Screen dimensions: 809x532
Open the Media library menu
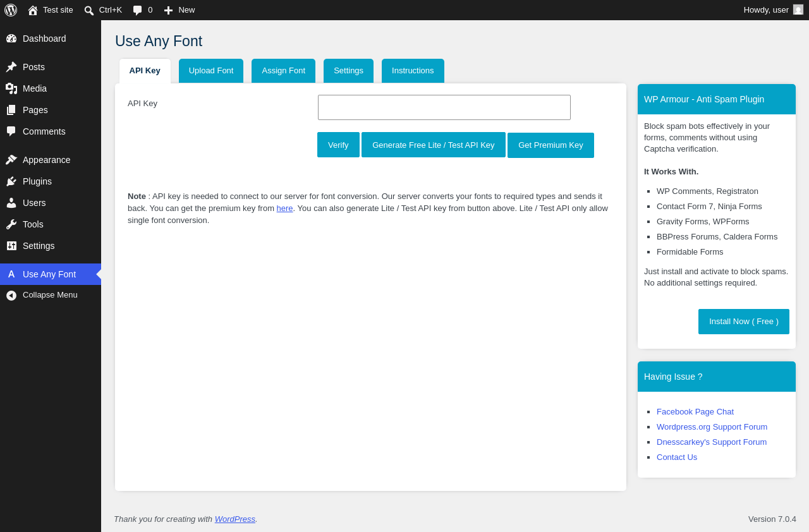[51, 88]
